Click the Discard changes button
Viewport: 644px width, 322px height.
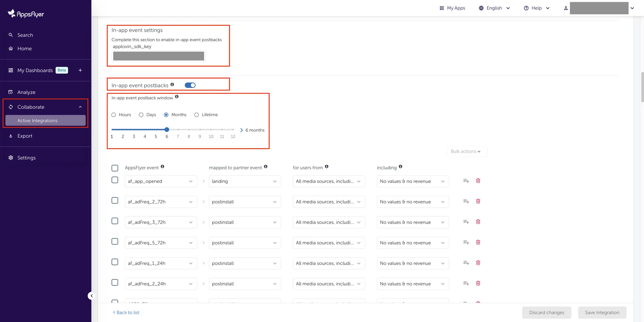[547, 313]
